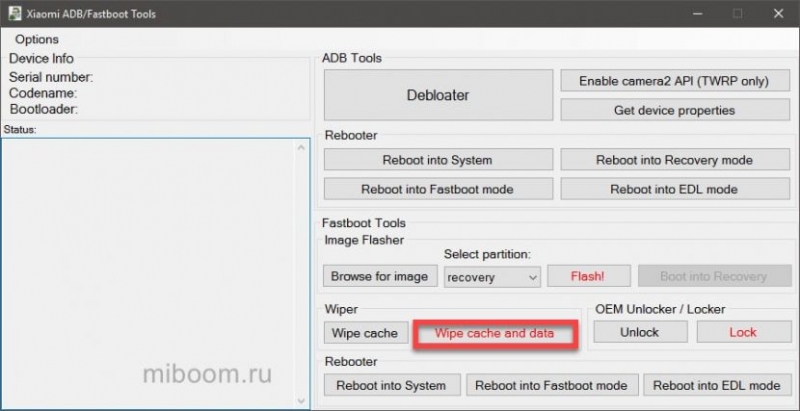
Task: Enable camera2 API (TWRP only)
Action: [675, 81]
